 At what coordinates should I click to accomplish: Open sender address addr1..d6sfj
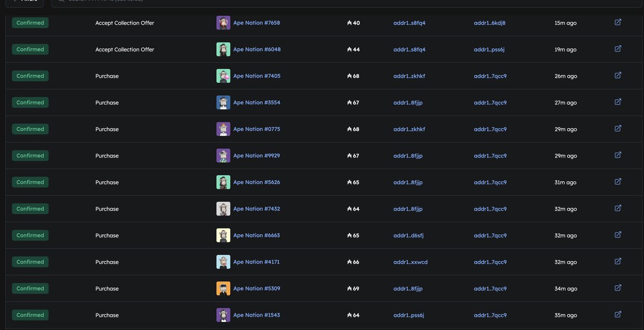click(408, 236)
